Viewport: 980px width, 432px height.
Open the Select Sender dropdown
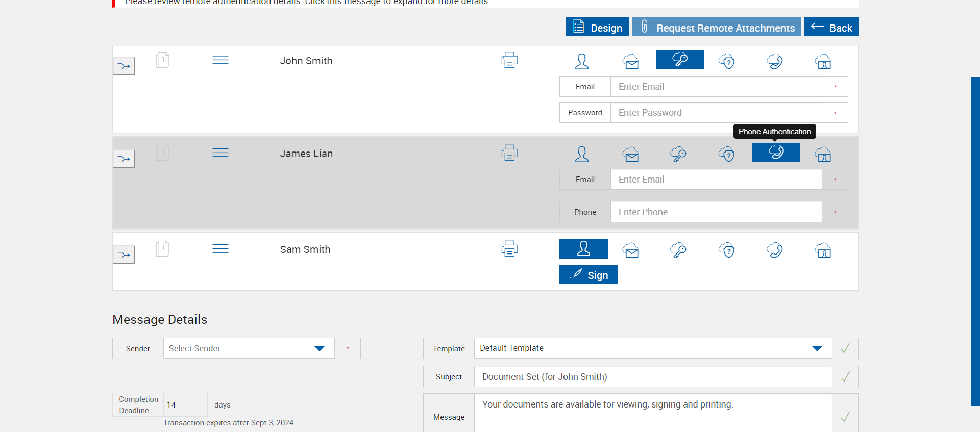pos(249,348)
